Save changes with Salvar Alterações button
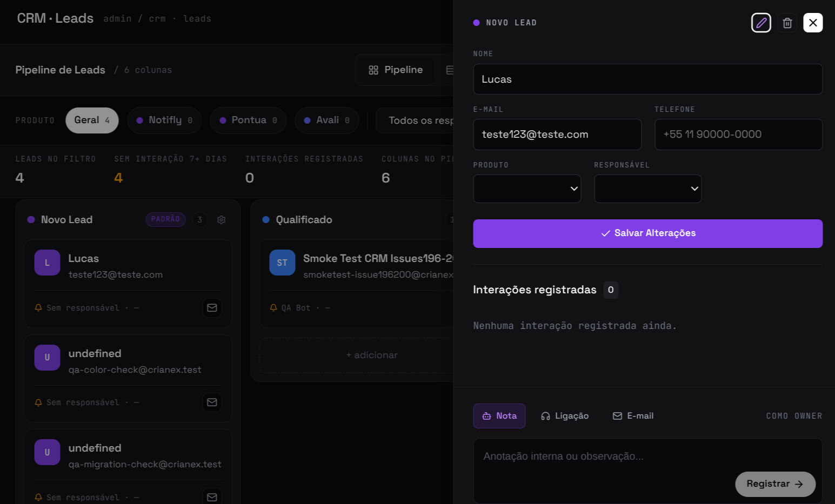This screenshot has height=504, width=835. [x=647, y=233]
